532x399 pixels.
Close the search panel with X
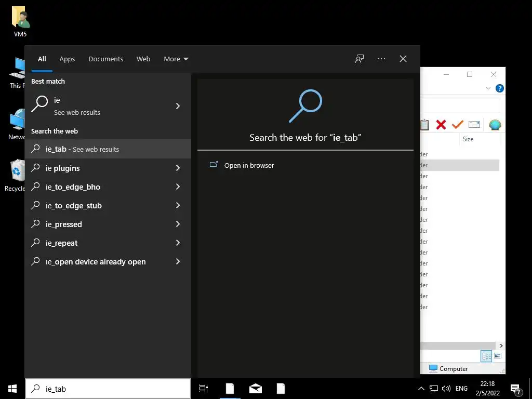(403, 59)
